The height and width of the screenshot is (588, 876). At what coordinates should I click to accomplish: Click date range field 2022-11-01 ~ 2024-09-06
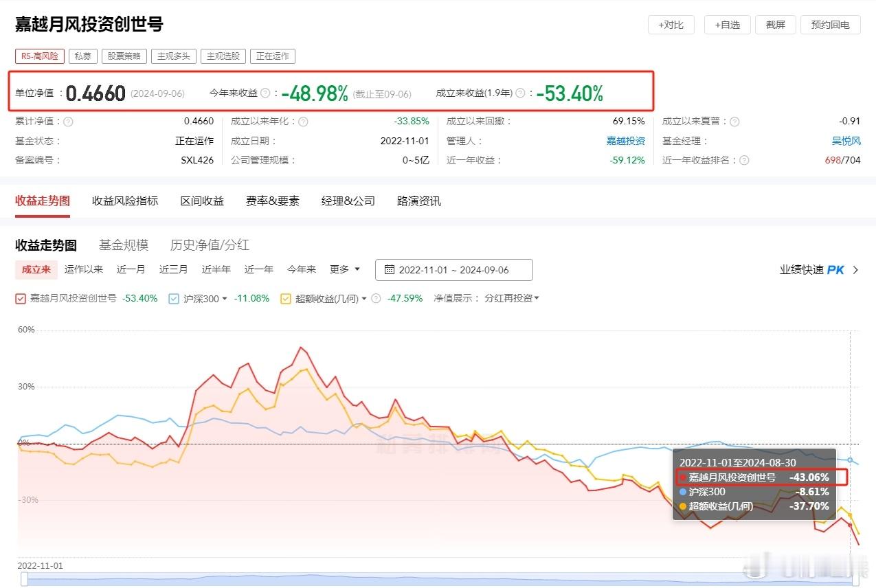453,270
